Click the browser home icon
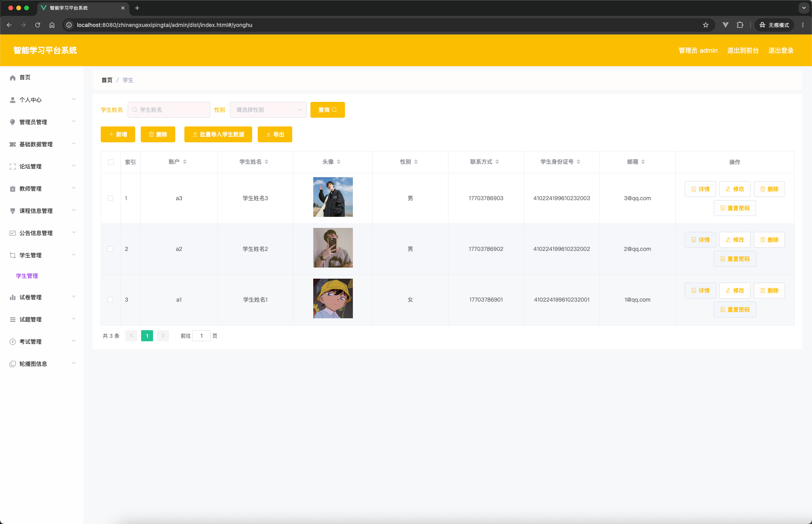This screenshot has height=524, width=812. (52, 25)
